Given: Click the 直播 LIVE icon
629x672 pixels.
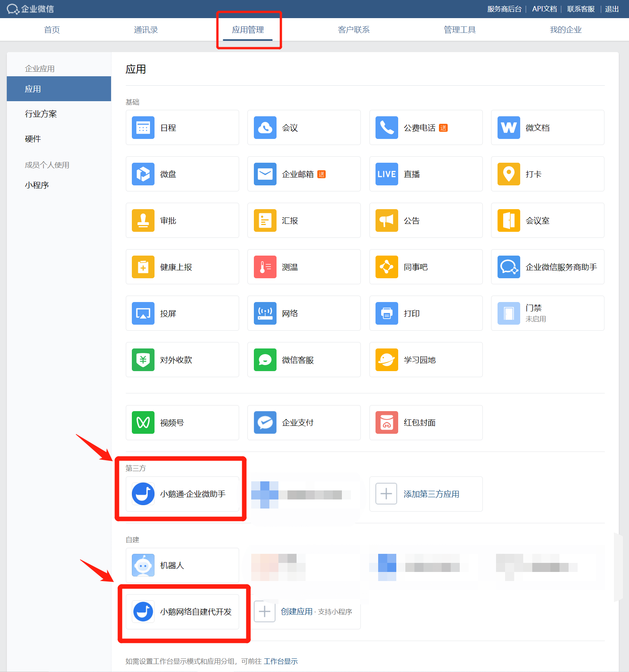Looking at the screenshot, I should [x=387, y=174].
